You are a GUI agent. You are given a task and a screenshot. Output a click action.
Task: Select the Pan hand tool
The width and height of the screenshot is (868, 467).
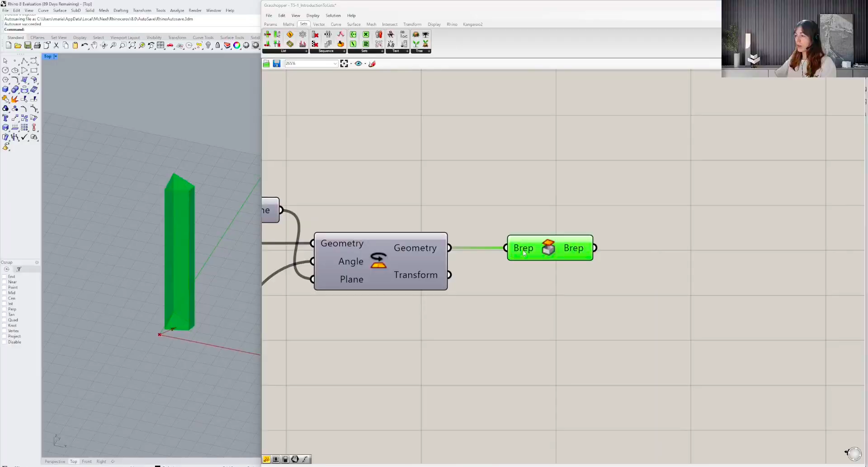94,45
